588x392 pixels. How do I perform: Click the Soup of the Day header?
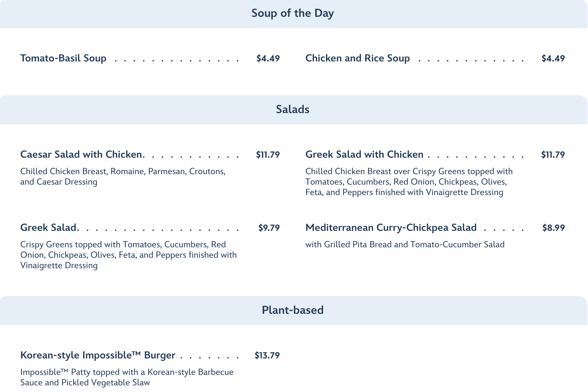[292, 13]
